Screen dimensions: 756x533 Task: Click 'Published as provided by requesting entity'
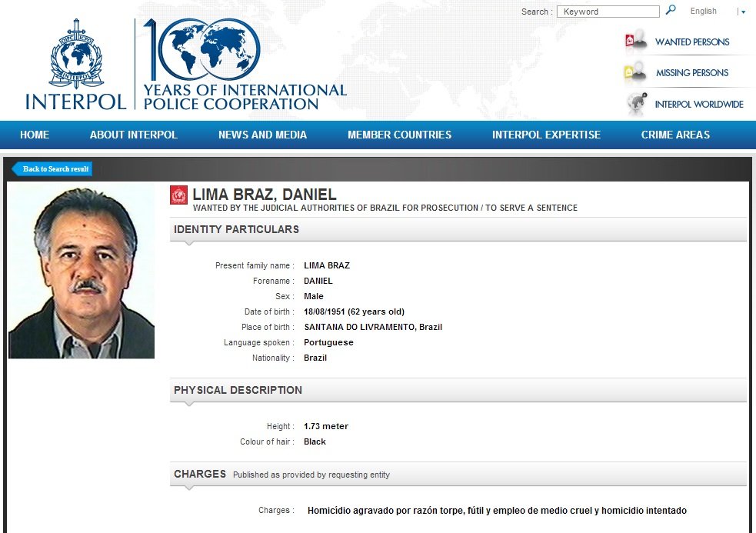click(x=311, y=475)
